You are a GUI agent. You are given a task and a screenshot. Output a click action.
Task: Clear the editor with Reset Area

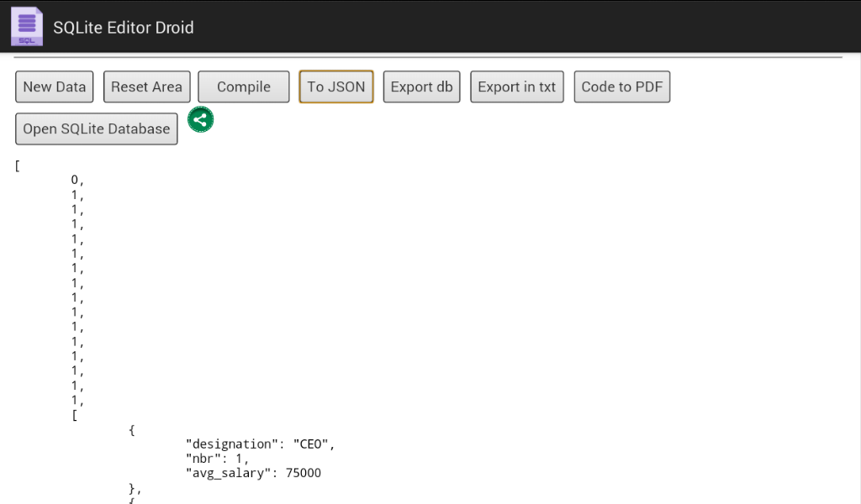point(146,87)
